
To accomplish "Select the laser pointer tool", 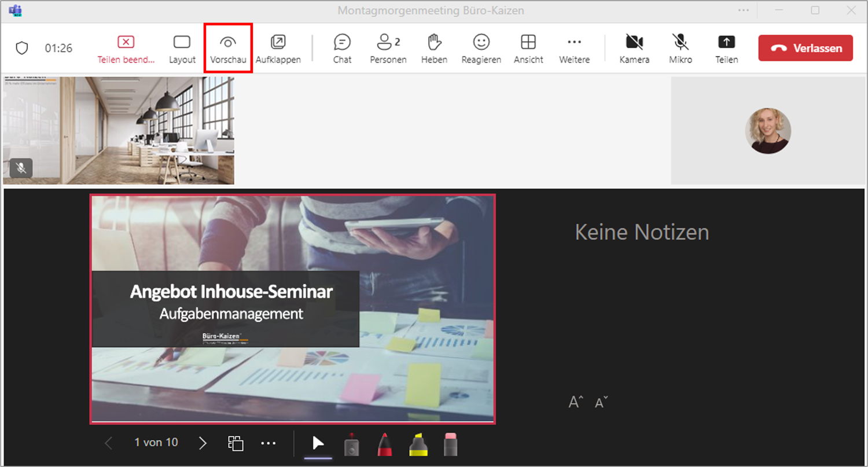I will point(352,444).
